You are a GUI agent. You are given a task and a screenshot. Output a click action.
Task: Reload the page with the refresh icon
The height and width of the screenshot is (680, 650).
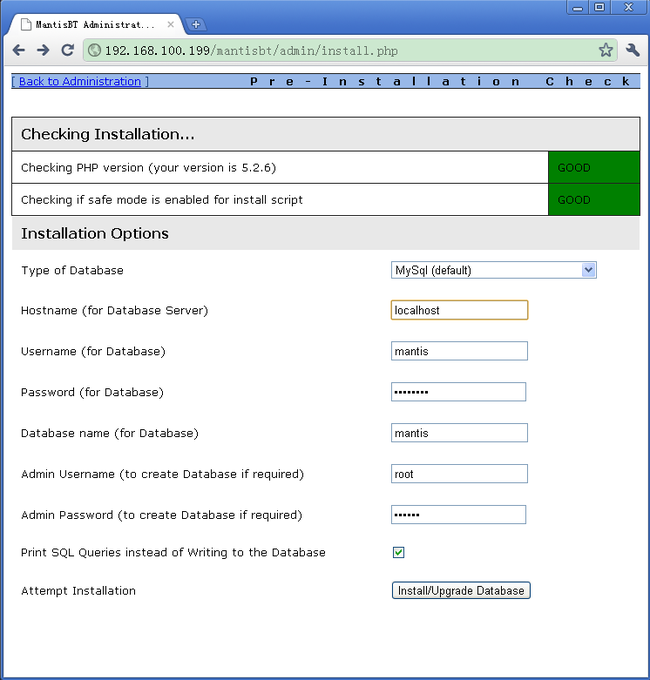[67, 50]
